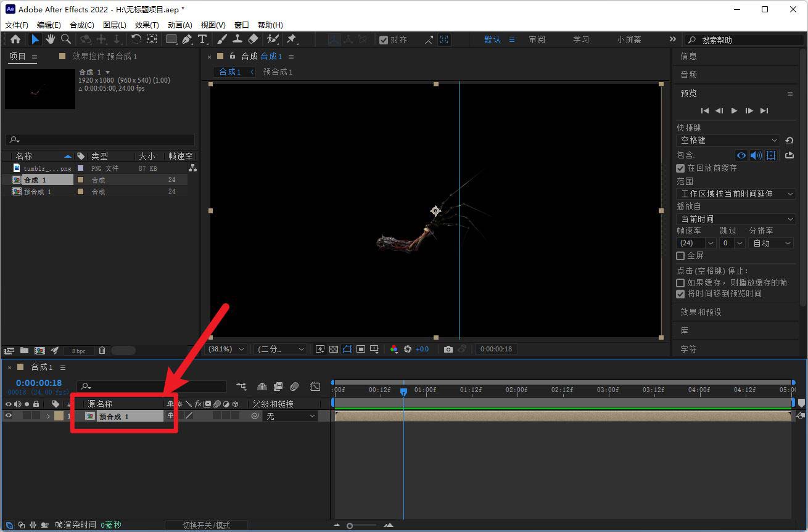This screenshot has height=532, width=808.
Task: Select the Rectangle shape tool
Action: click(x=171, y=39)
